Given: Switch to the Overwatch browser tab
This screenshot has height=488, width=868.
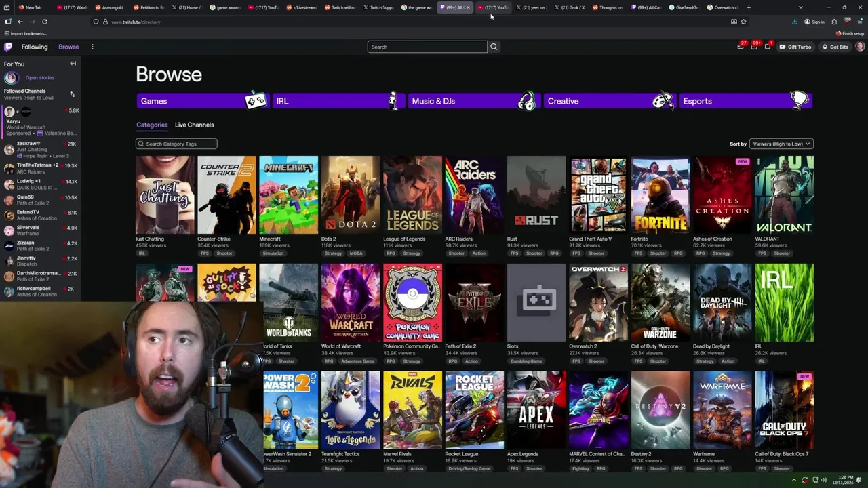Looking at the screenshot, I should click(x=723, y=7).
